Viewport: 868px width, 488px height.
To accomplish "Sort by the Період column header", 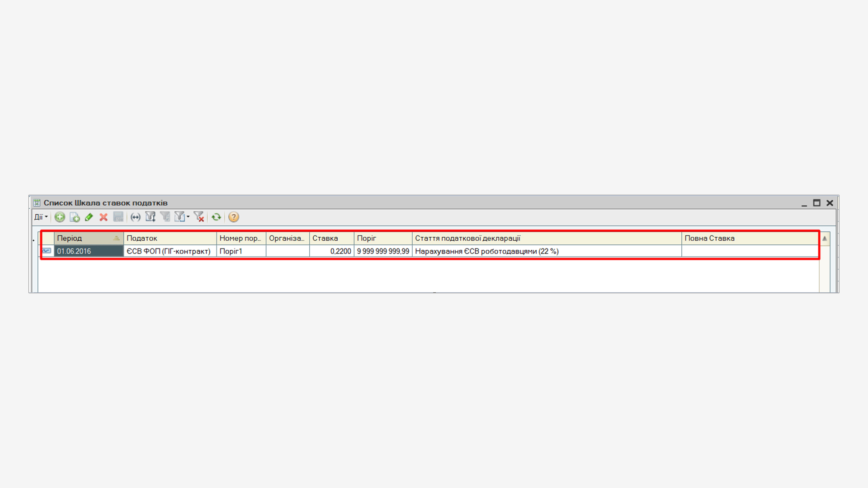I will (x=89, y=238).
